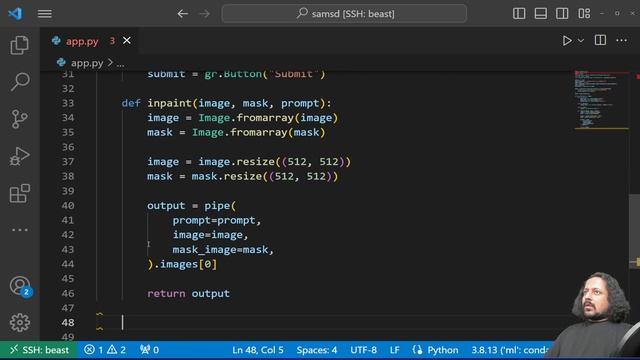Click 'mask_image=mask,' on line 43
Viewport: 640px width, 360px height.
[x=223, y=249]
